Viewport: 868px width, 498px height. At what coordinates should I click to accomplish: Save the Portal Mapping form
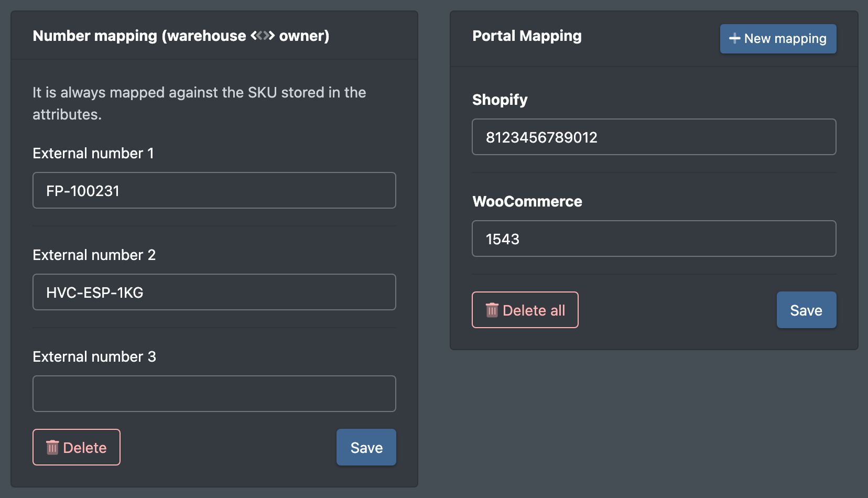click(x=806, y=310)
